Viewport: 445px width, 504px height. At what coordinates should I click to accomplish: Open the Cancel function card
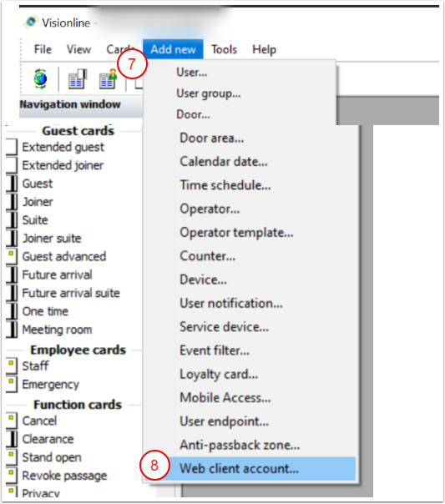(x=39, y=421)
